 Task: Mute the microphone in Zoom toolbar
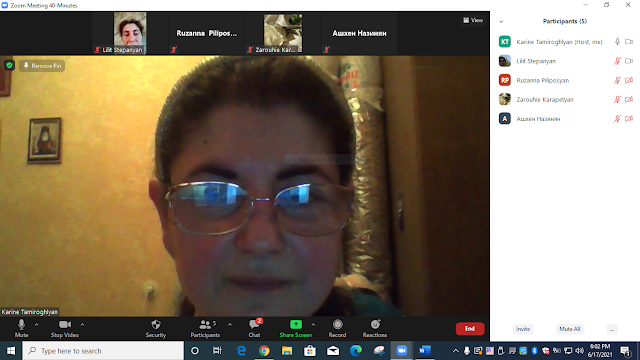click(21, 329)
